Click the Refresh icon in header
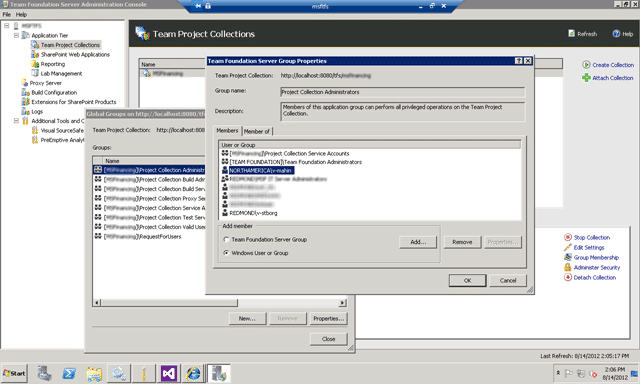 coord(571,33)
